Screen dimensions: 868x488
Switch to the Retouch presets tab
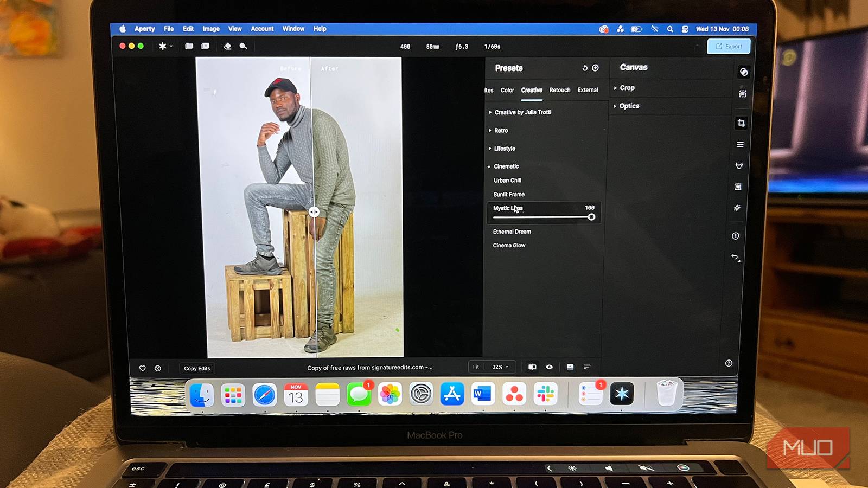coord(559,90)
